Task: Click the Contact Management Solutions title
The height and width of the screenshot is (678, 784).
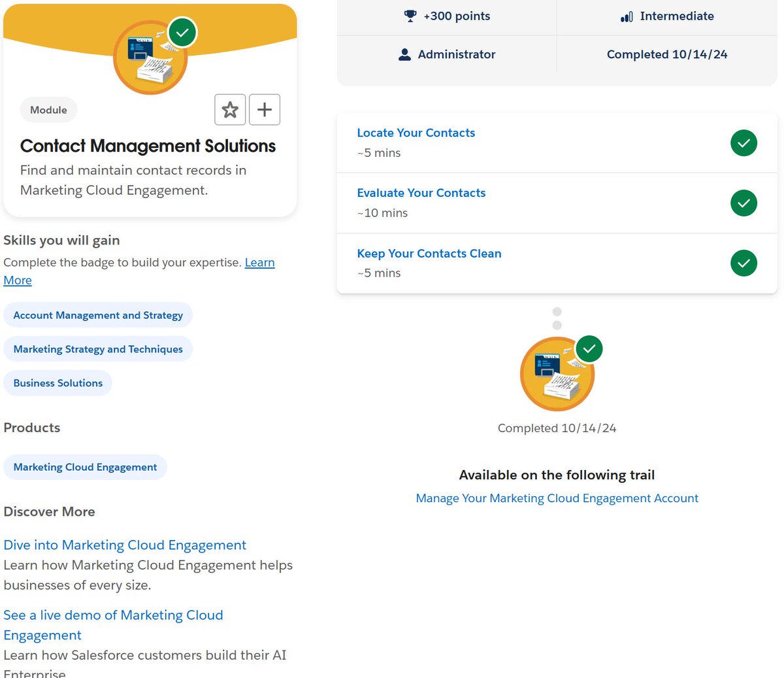Action: tap(148, 146)
